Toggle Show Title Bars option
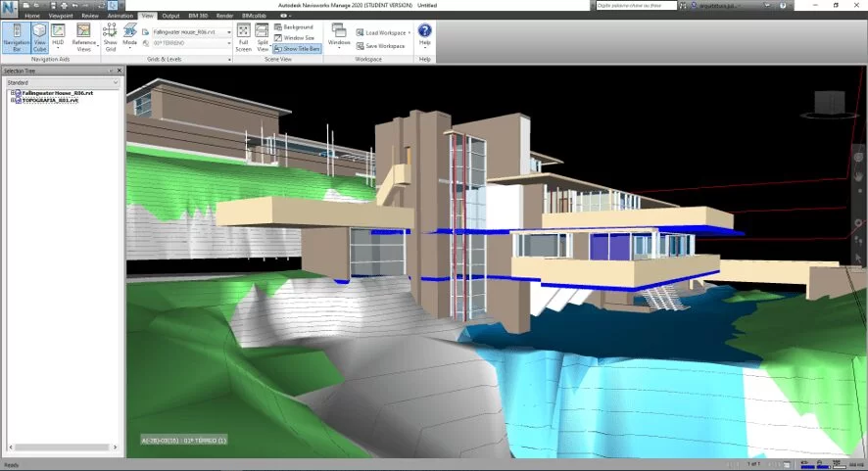 click(297, 49)
